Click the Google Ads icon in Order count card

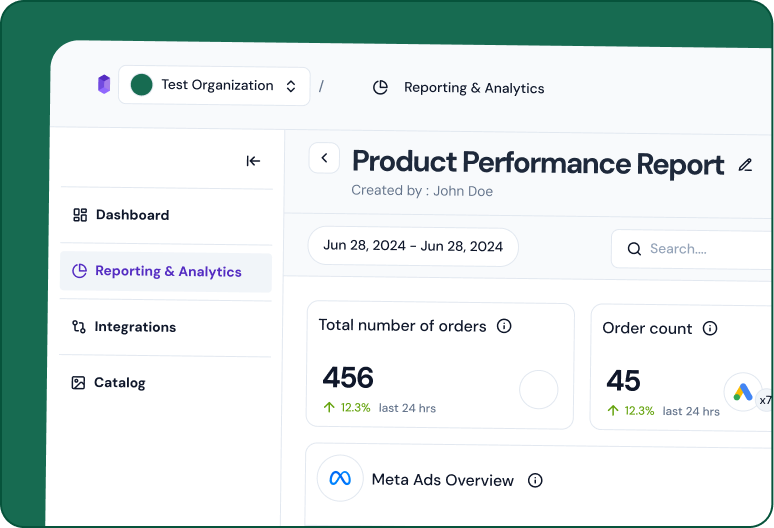point(743,392)
